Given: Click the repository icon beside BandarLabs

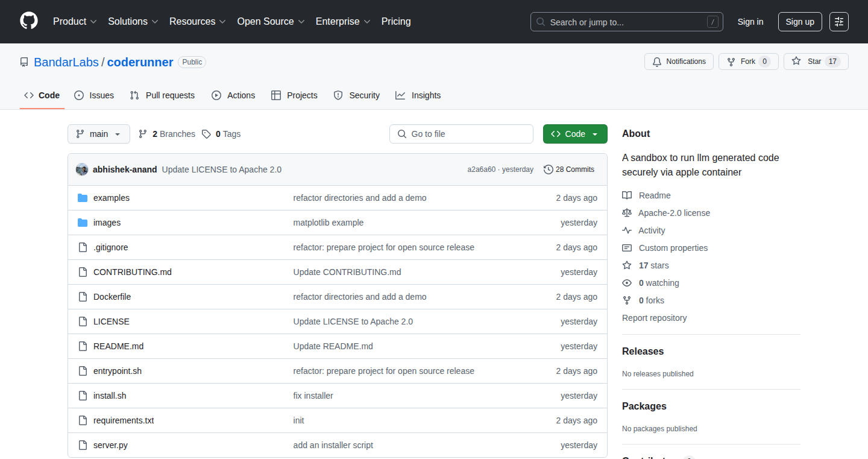Looking at the screenshot, I should (24, 62).
